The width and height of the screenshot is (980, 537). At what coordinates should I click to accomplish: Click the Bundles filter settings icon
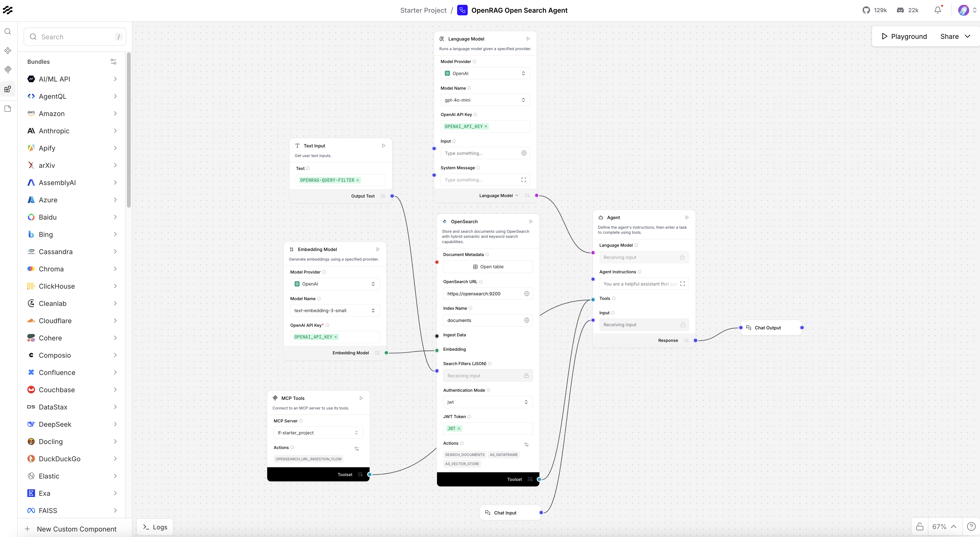[113, 62]
